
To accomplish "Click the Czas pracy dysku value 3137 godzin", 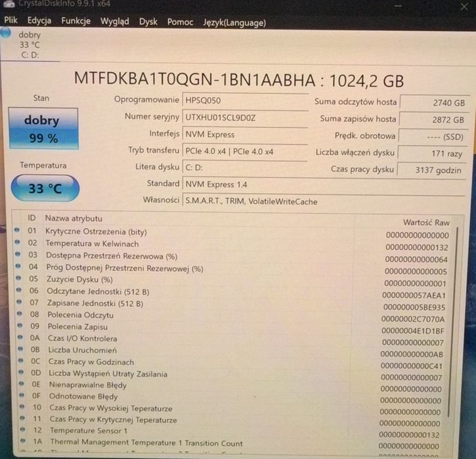I will [x=431, y=170].
